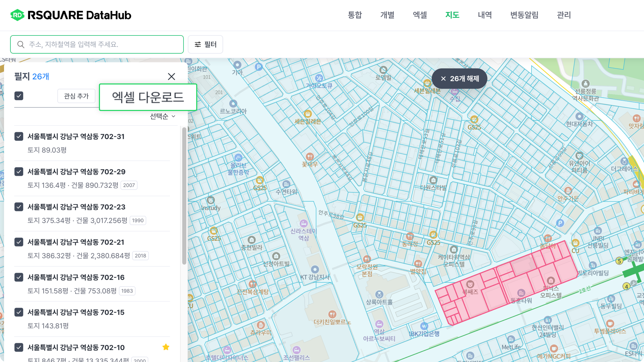Open the 선택순 sort dropdown

coord(163,116)
